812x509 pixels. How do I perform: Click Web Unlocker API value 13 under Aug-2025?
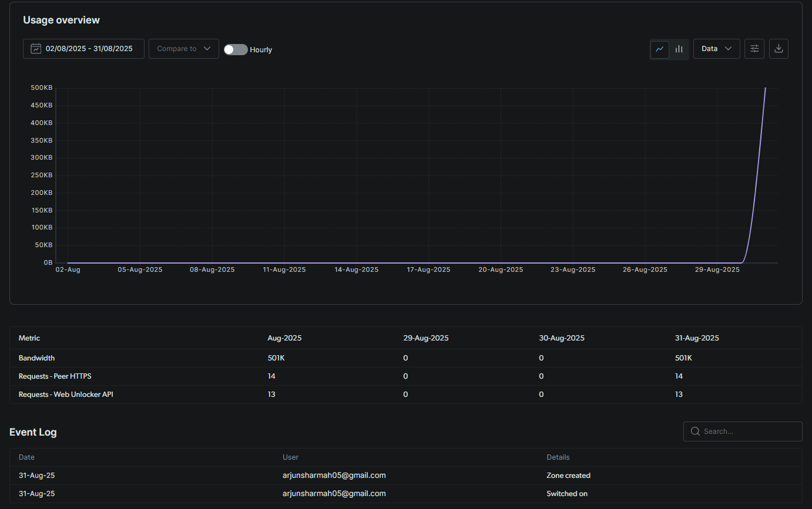pos(271,395)
